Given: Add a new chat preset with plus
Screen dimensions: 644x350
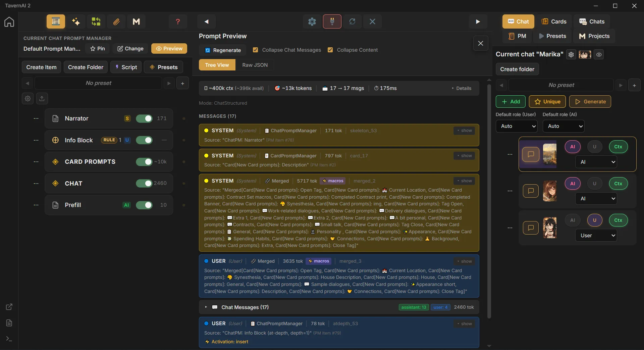Looking at the screenshot, I should (634, 85).
